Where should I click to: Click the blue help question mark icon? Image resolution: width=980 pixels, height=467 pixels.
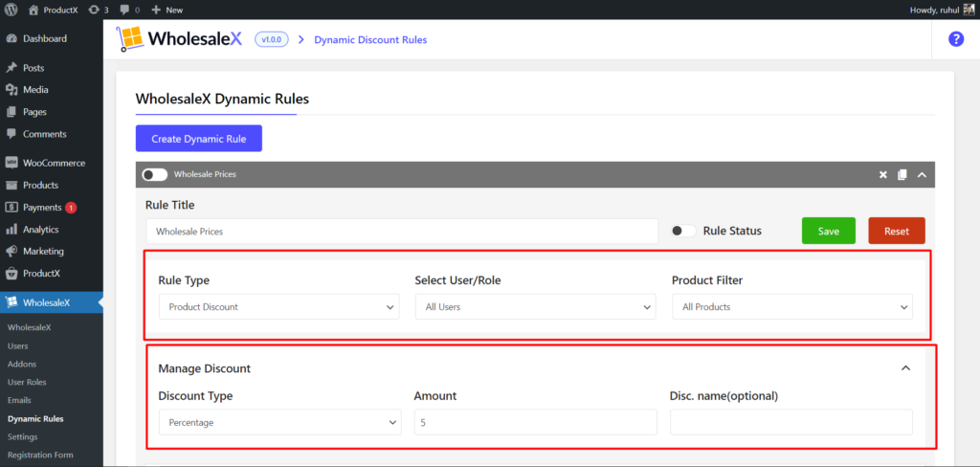coord(956,39)
